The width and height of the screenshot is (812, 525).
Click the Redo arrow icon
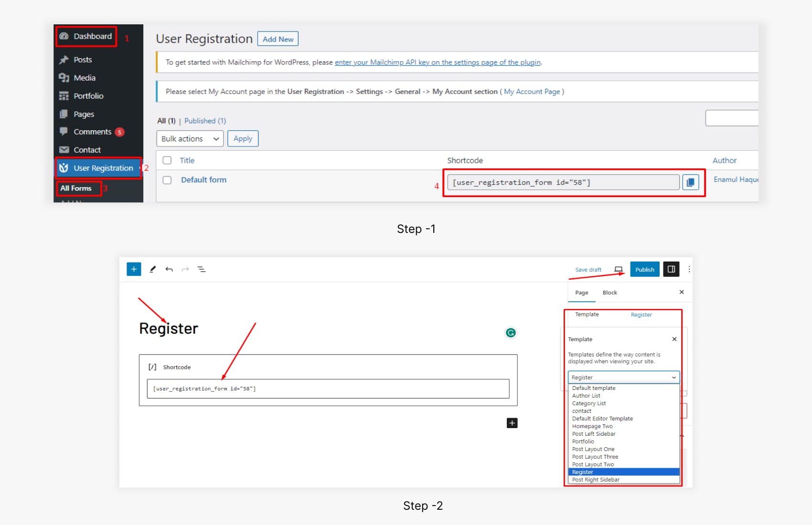(185, 269)
